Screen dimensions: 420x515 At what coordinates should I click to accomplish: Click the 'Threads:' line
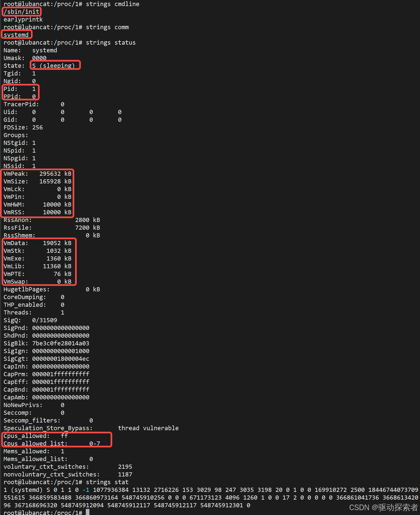[x=34, y=312]
